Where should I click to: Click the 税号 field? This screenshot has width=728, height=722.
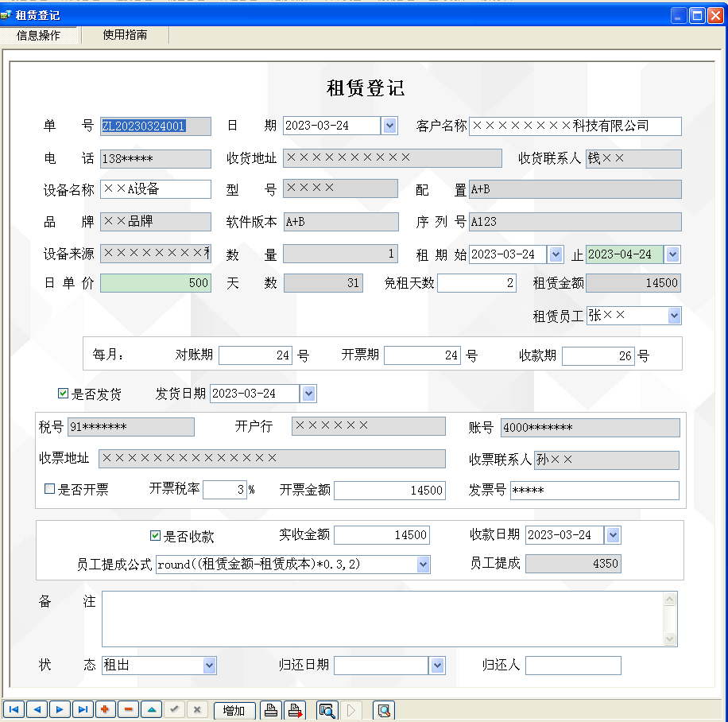[x=131, y=427]
